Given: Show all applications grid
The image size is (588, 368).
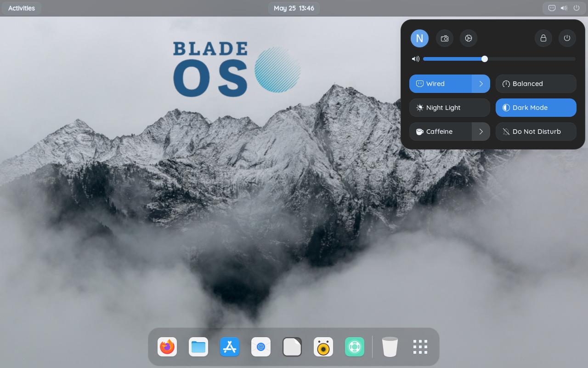Looking at the screenshot, I should point(420,347).
